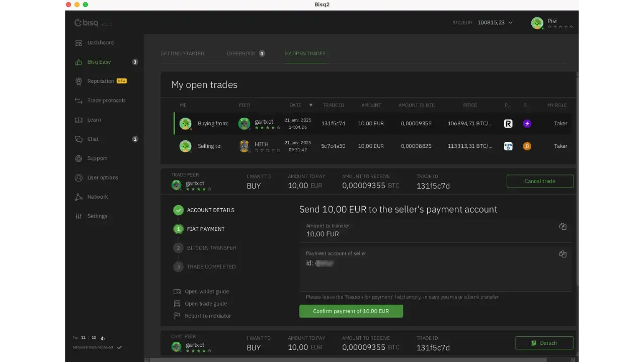Click the Lightning settlement icon in first trade

527,124
